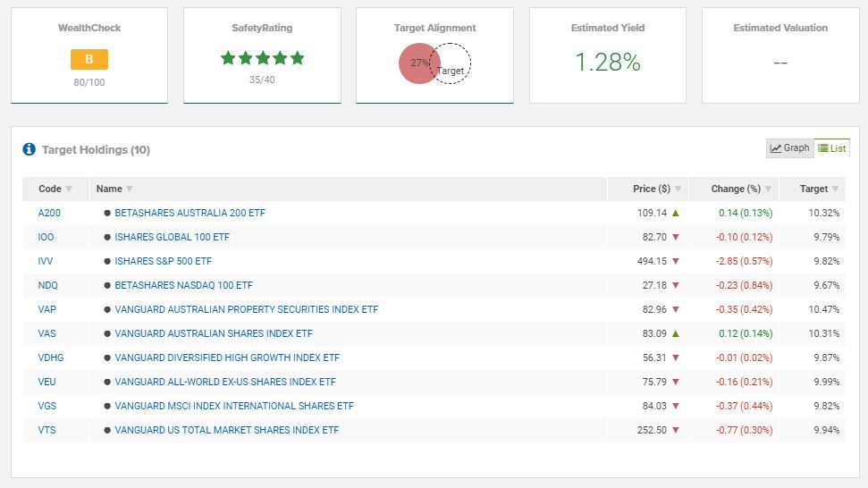
Task: Sort by Name column arrow
Action: pos(129,189)
